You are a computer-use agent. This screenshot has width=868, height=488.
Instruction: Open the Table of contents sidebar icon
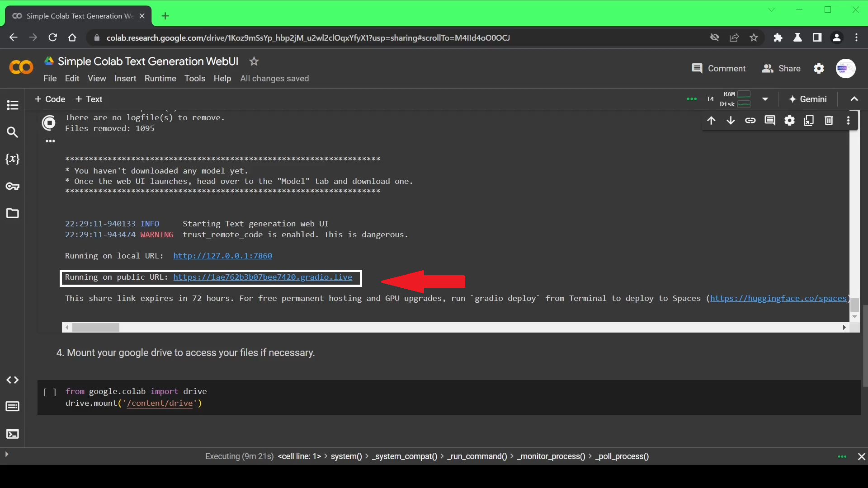coord(12,105)
